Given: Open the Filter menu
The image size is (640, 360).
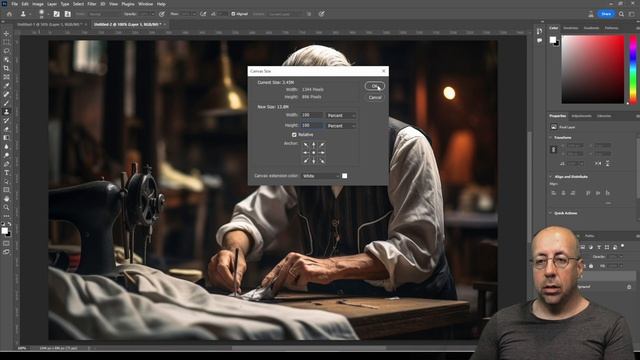Looking at the screenshot, I should [92, 4].
